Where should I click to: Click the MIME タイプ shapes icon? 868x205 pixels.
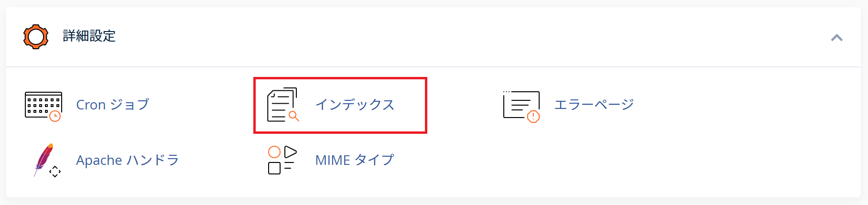click(282, 160)
